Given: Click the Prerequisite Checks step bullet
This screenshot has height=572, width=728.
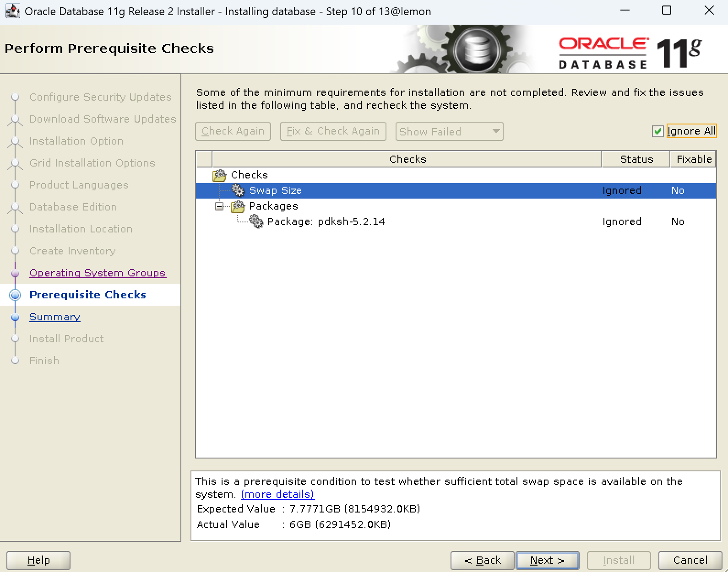Looking at the screenshot, I should 15,295.
